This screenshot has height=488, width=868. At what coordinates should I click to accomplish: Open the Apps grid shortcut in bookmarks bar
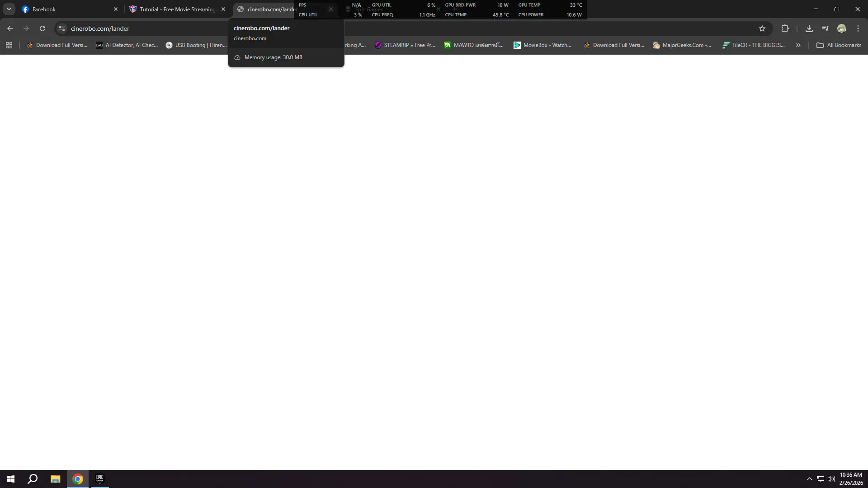[x=9, y=45]
